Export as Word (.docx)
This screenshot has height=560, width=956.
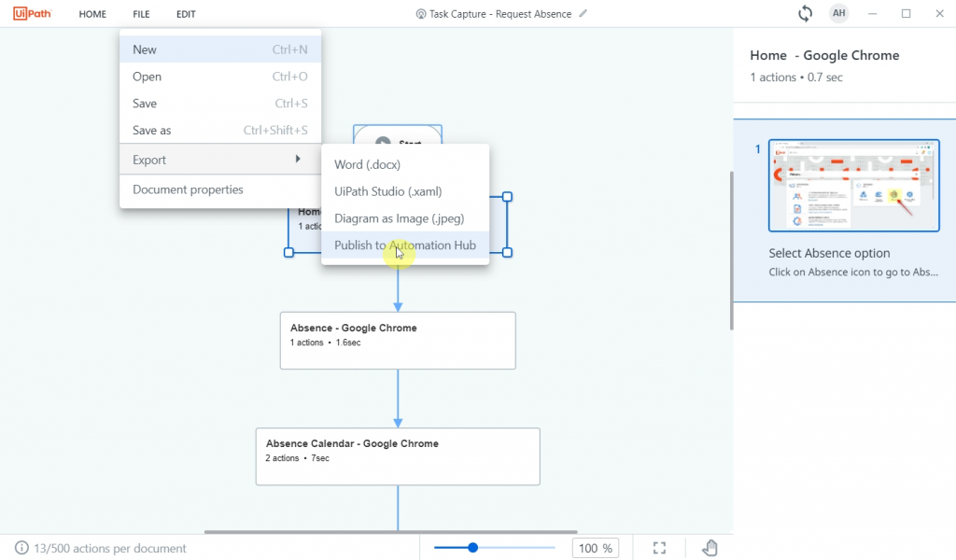pyautogui.click(x=405, y=164)
